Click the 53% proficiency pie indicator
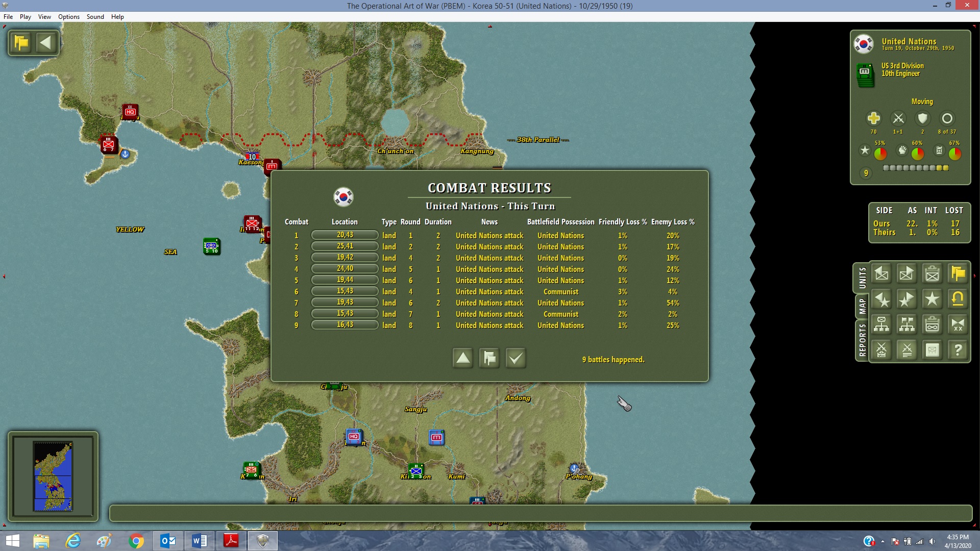This screenshot has height=551, width=980. (x=880, y=154)
